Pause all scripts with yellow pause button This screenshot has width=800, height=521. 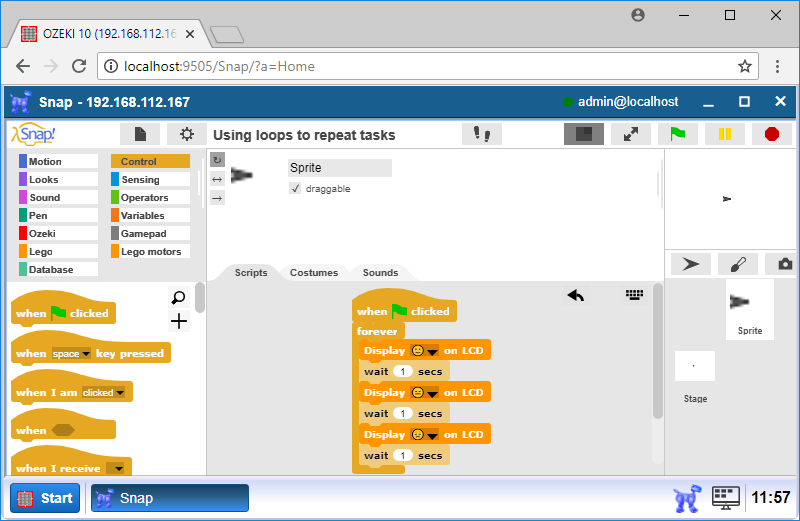pos(724,134)
